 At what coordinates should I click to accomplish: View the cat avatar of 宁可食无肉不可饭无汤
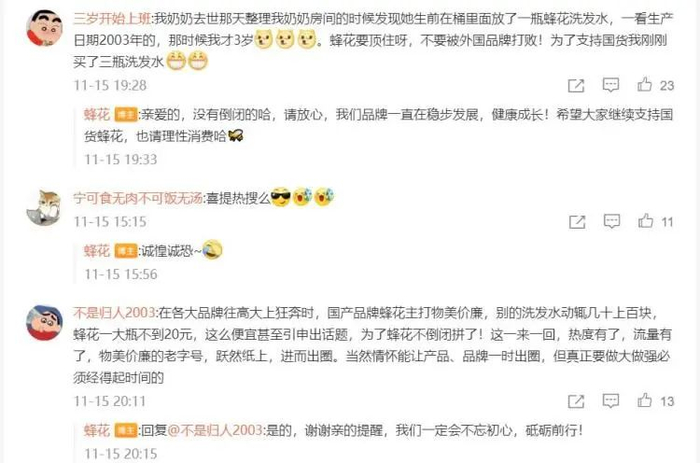point(44,207)
